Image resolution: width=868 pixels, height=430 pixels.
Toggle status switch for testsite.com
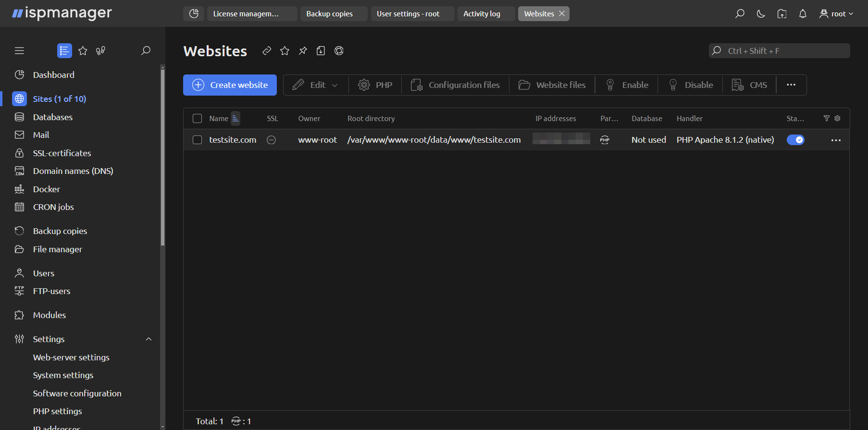[795, 140]
